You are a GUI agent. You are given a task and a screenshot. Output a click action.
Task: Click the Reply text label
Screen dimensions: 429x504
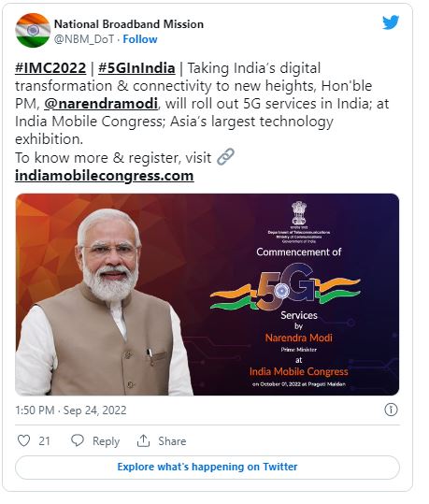point(106,441)
